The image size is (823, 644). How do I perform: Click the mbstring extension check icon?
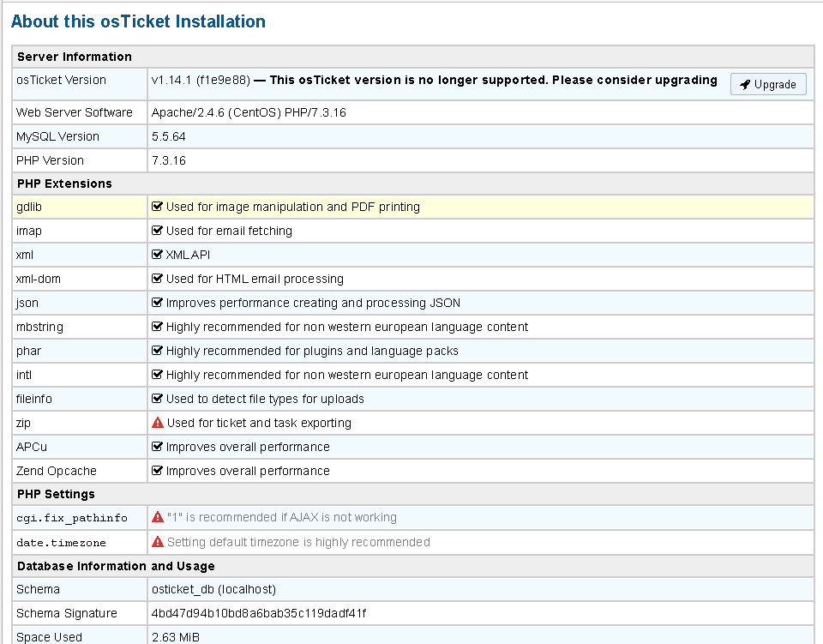coord(158,327)
